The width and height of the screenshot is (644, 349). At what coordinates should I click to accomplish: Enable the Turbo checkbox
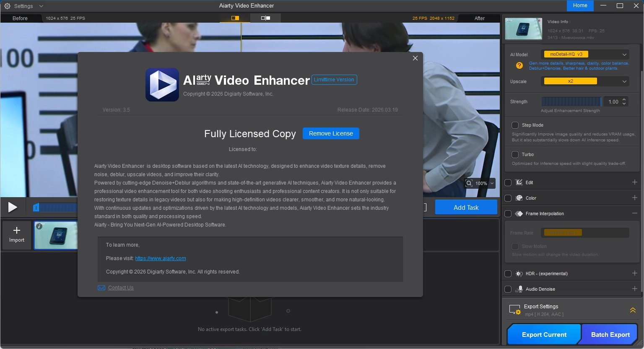coord(515,154)
